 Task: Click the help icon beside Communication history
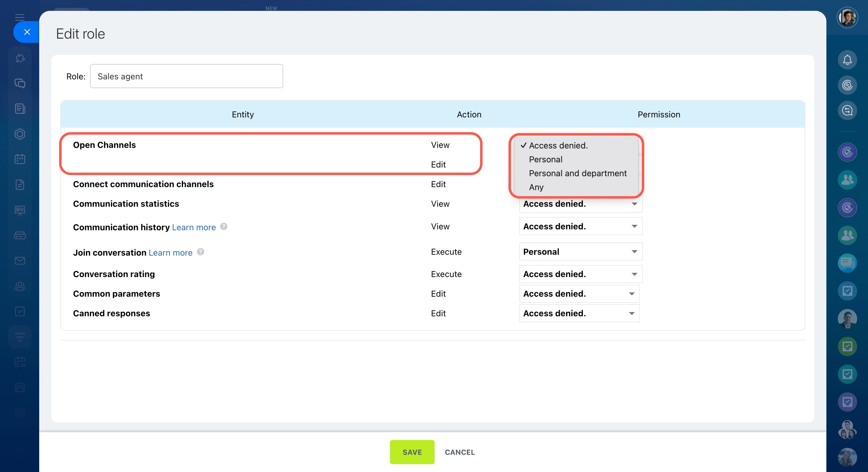pyautogui.click(x=224, y=227)
